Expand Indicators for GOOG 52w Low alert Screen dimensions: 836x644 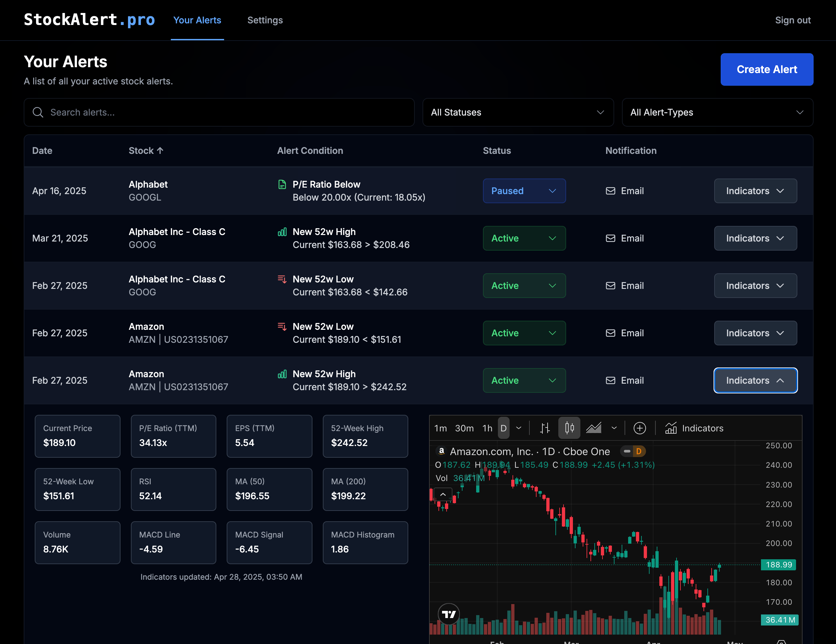(755, 286)
